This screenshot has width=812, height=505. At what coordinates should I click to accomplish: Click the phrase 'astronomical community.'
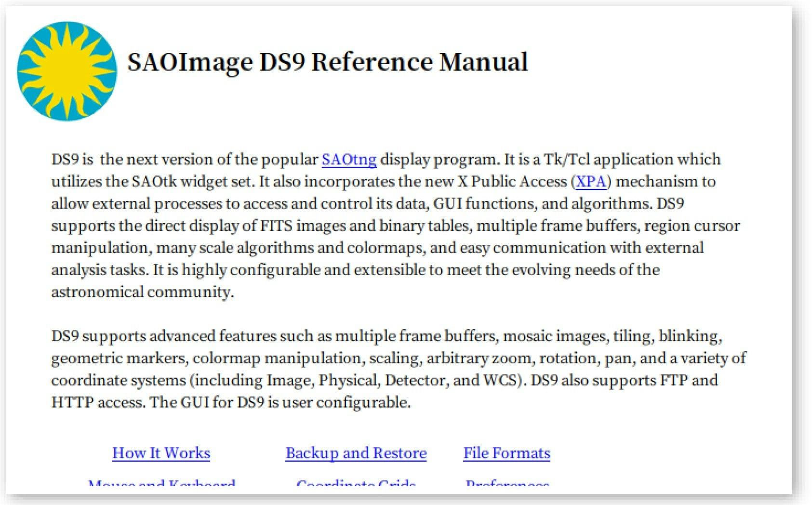(x=143, y=292)
